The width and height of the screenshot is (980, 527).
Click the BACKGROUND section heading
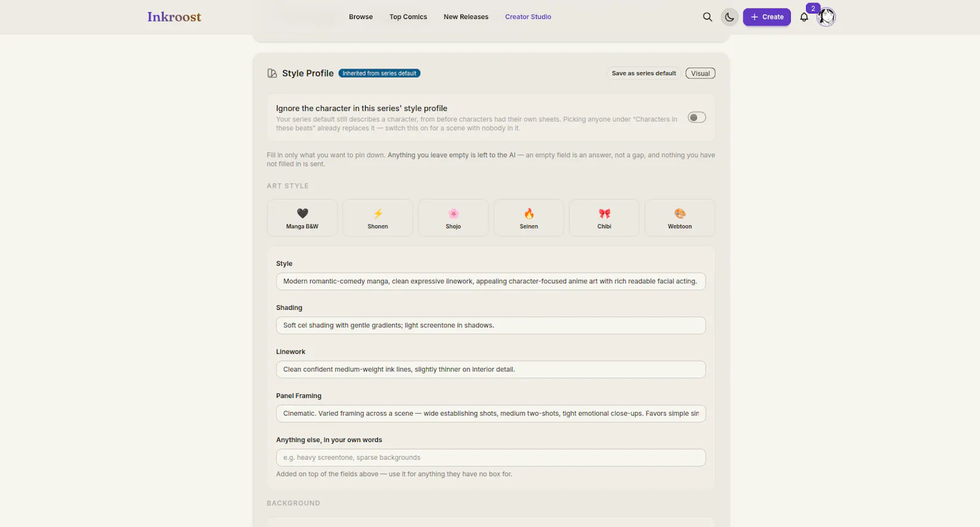293,503
